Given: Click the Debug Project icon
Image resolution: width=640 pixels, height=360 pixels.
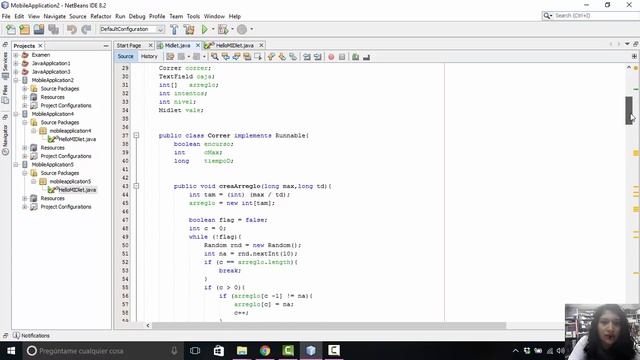Looking at the screenshot, I should pyautogui.click(x=223, y=29).
